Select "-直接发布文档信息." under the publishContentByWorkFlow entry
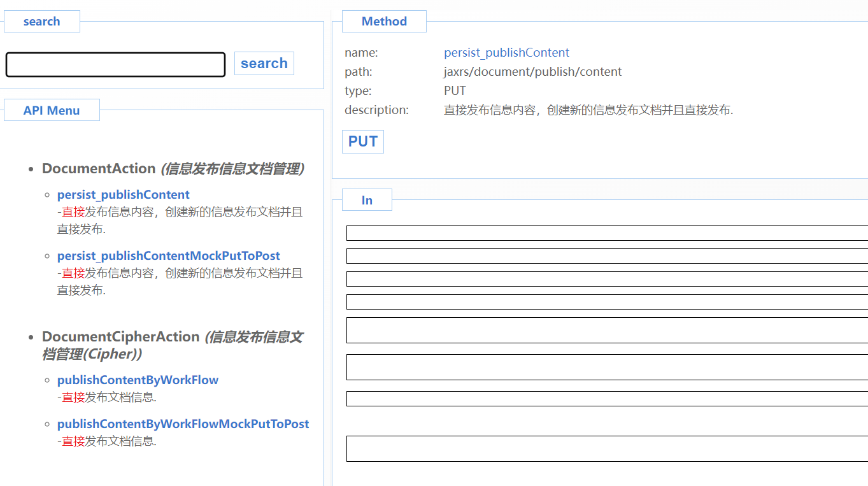The height and width of the screenshot is (486, 868). coord(107,397)
